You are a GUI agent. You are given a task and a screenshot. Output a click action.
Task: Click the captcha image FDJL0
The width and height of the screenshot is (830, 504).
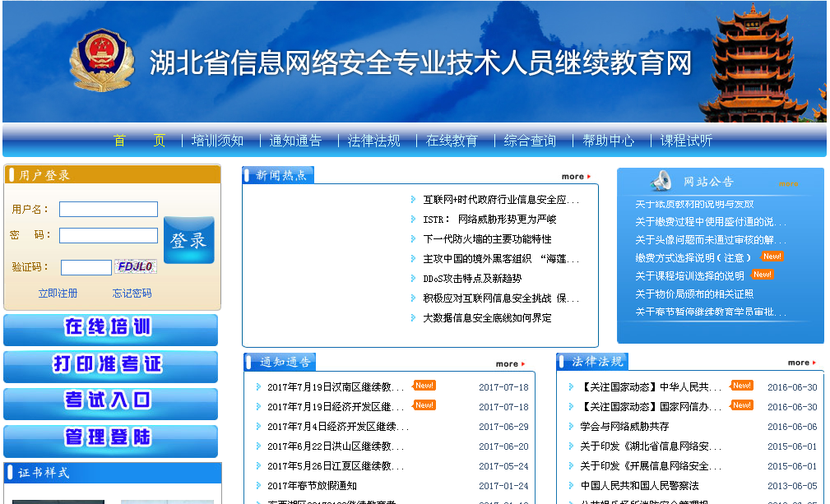pos(136,266)
